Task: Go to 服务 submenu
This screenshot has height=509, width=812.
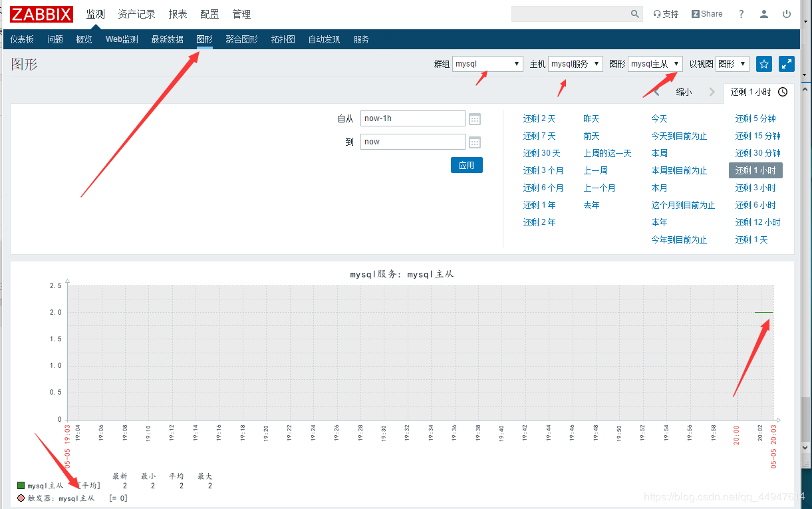Action: [361, 39]
